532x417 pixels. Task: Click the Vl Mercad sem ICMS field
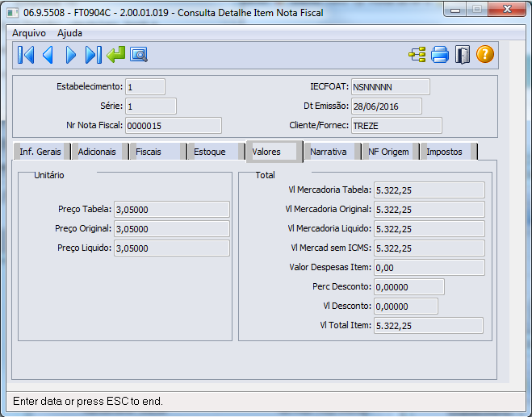[429, 248]
